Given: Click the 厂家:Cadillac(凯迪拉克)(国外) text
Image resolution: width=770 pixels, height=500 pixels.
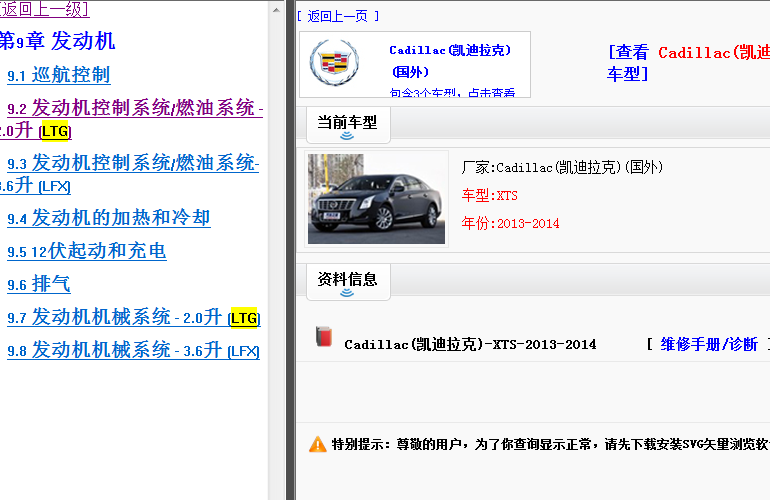Looking at the screenshot, I should pos(562,167).
